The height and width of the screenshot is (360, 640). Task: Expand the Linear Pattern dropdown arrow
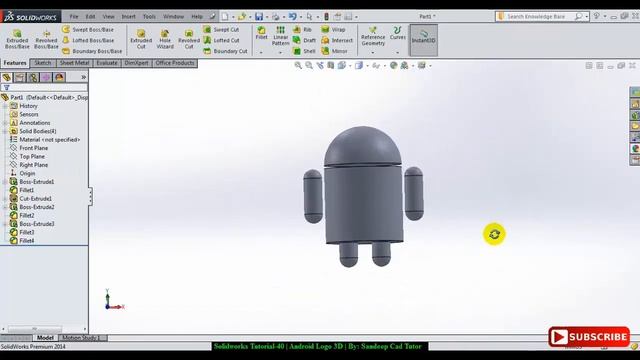(280, 53)
